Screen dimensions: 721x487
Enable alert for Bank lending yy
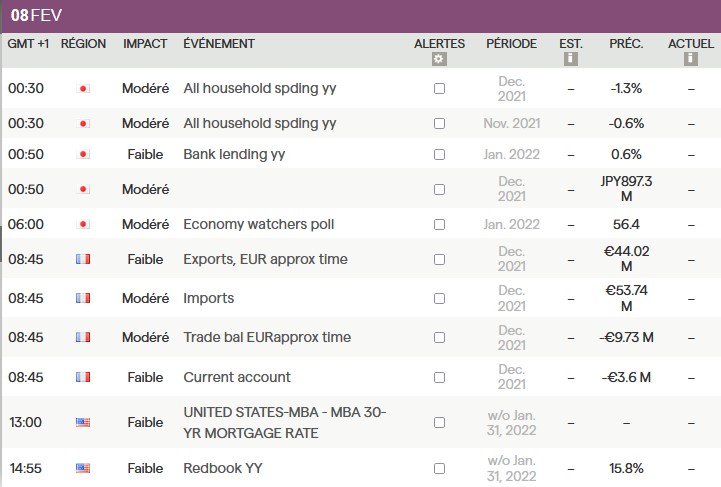tap(439, 154)
